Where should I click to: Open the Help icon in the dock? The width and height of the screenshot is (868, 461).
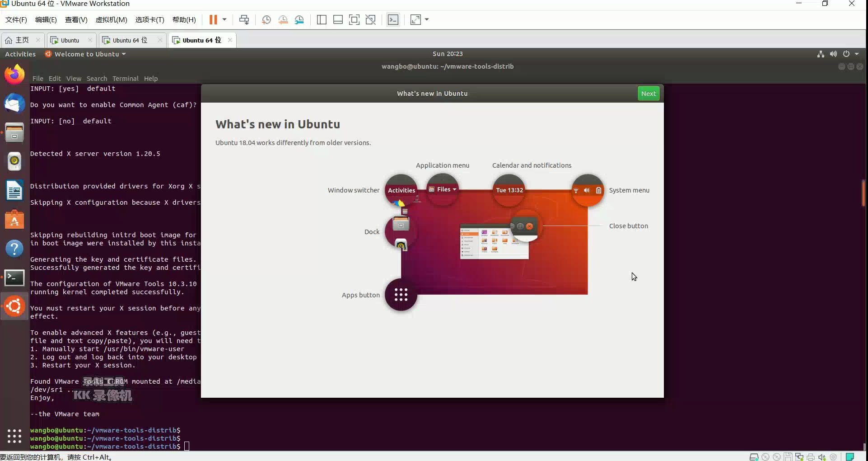point(14,248)
